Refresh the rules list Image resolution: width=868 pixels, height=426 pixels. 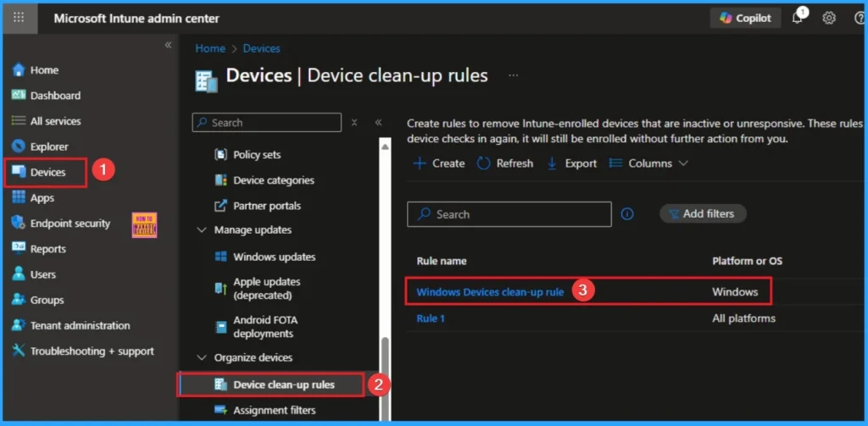[505, 163]
